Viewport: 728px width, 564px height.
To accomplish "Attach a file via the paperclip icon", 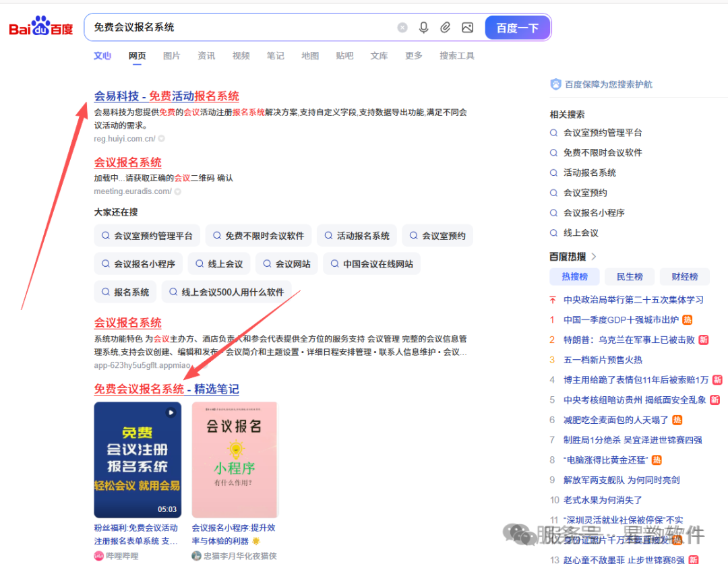I will [445, 28].
